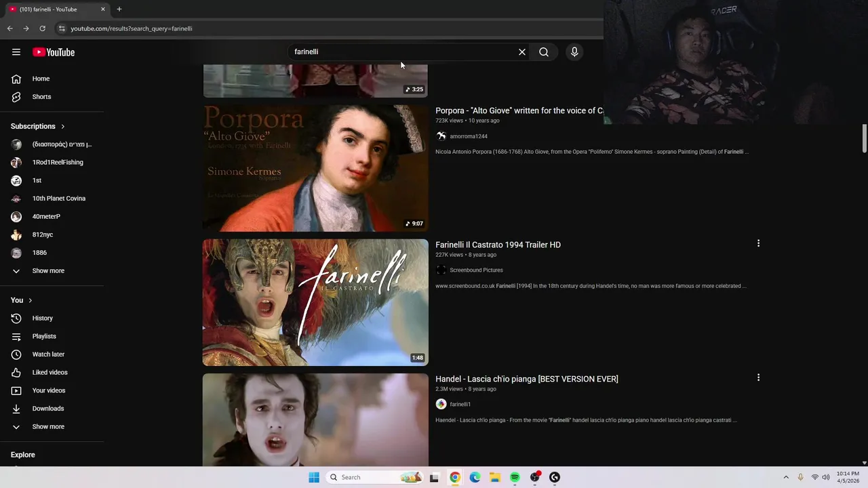Open the amorroma1244 channel avatar
This screenshot has height=488, width=868.
coord(441,136)
